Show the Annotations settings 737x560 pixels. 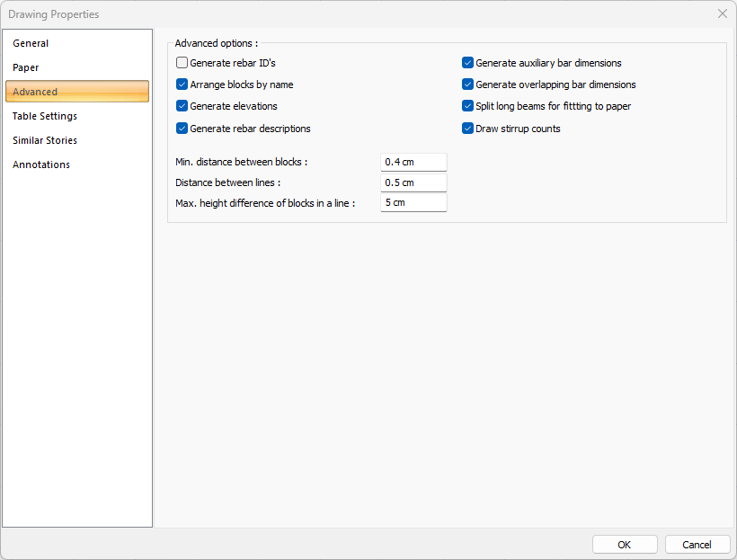[x=41, y=164]
